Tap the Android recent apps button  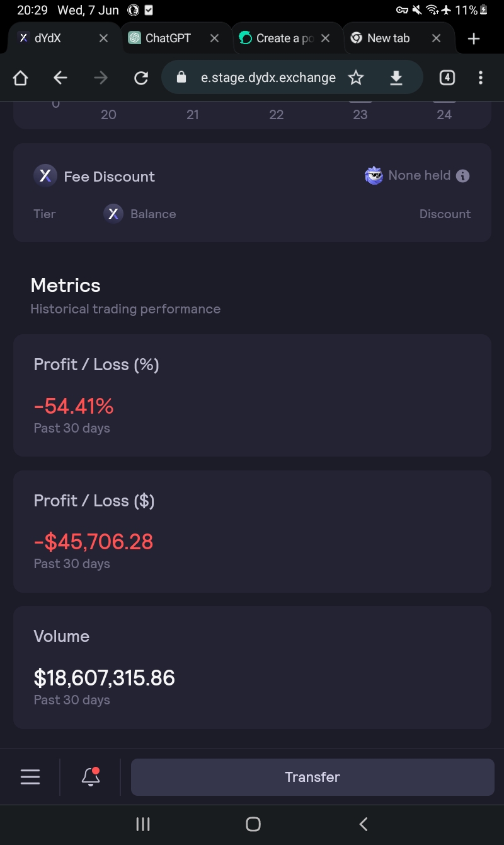(143, 824)
